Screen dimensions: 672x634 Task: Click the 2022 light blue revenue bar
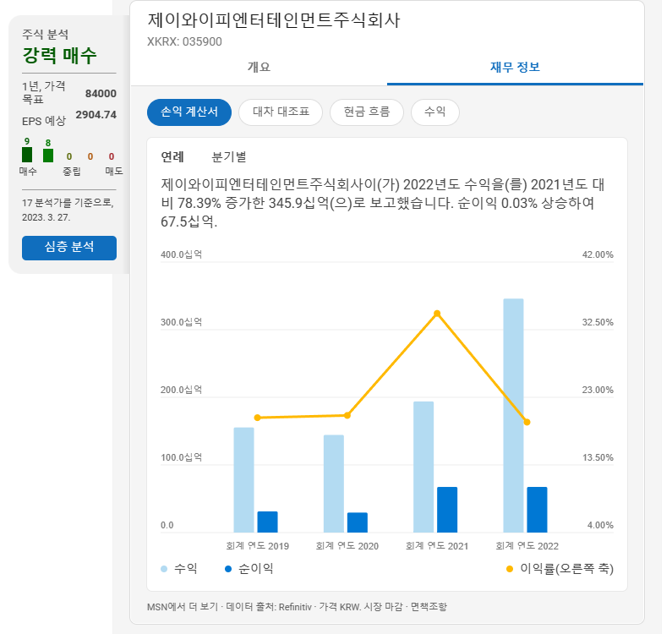513,415
